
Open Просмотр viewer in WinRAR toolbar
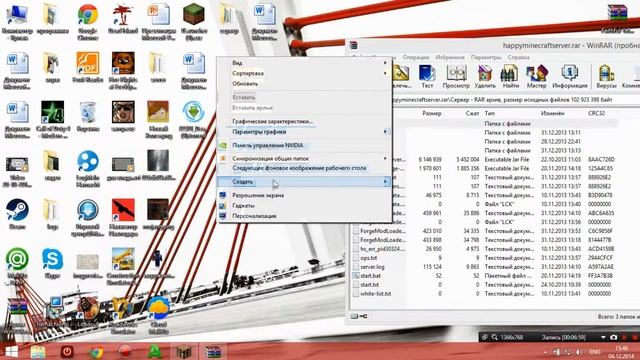coord(456,77)
